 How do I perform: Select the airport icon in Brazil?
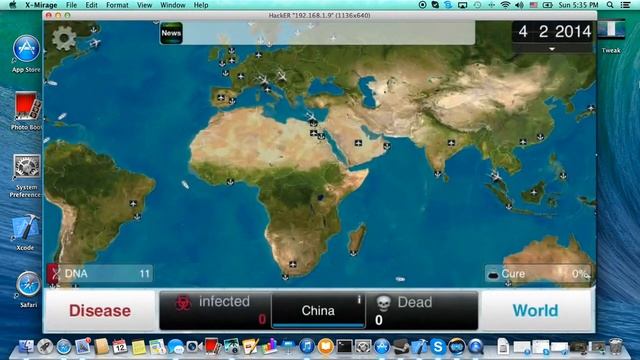pyautogui.click(x=133, y=203)
